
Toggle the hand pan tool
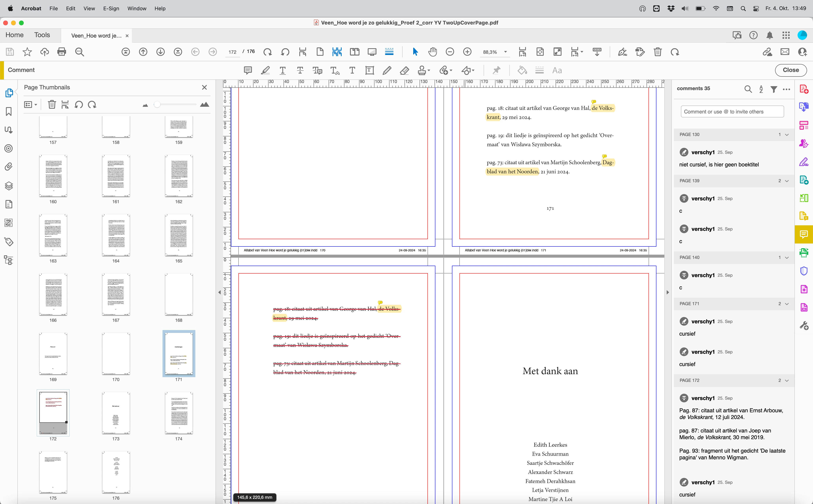433,52
